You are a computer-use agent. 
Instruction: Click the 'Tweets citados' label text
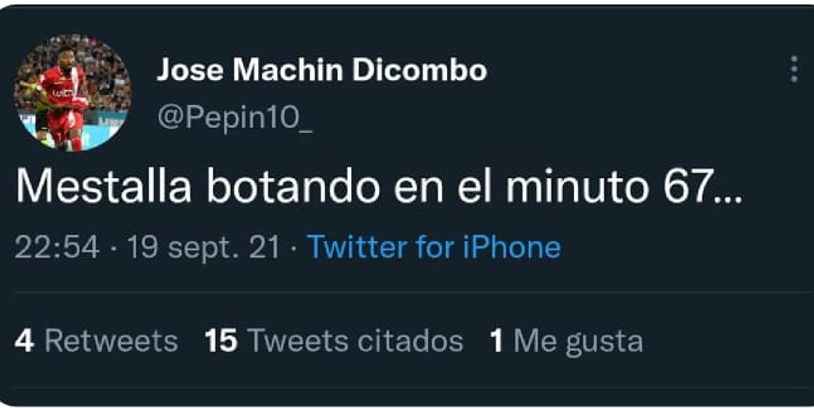click(356, 341)
